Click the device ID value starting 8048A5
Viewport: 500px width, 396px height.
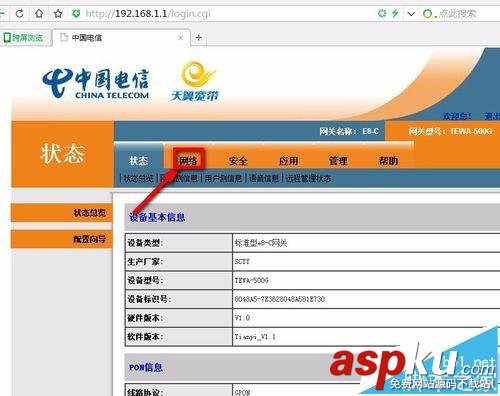(x=280, y=299)
